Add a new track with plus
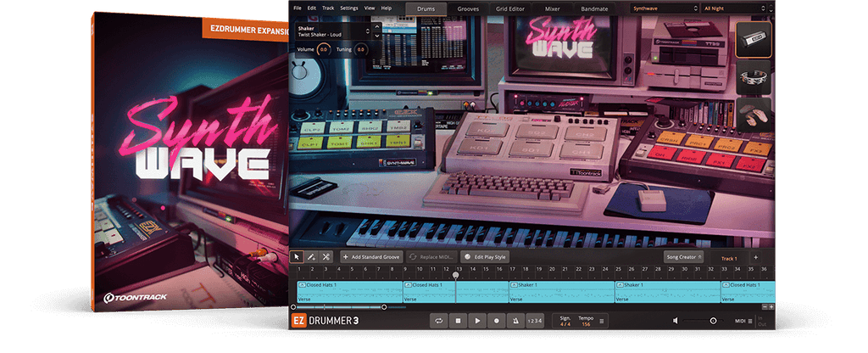The image size is (868, 353). [x=755, y=258]
